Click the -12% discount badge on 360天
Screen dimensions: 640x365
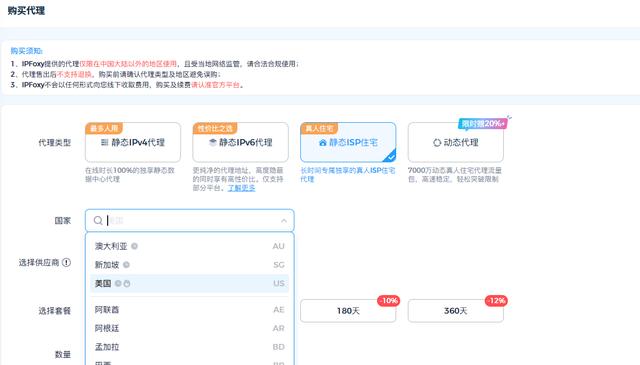coord(496,301)
